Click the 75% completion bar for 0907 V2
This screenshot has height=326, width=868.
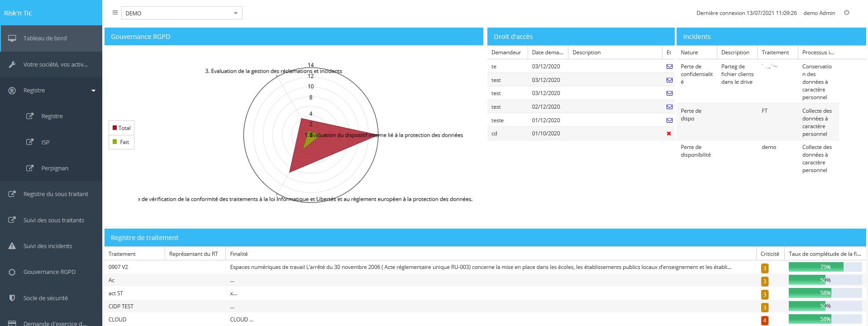(x=825, y=267)
